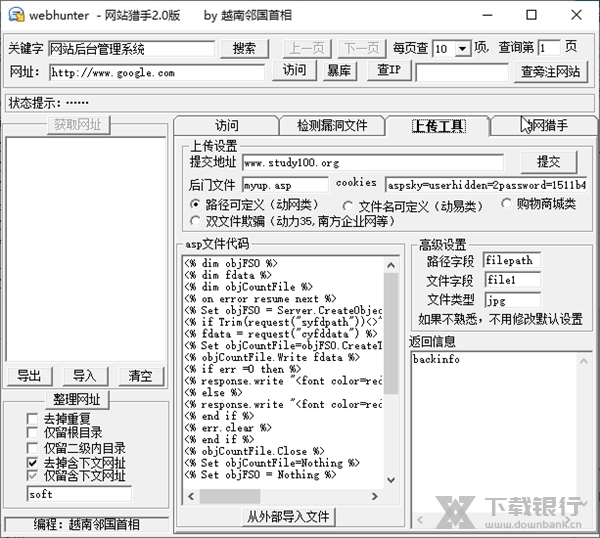Screen dimensions: 600x538
Task: Click the 整理网址 button
Action: click(77, 400)
